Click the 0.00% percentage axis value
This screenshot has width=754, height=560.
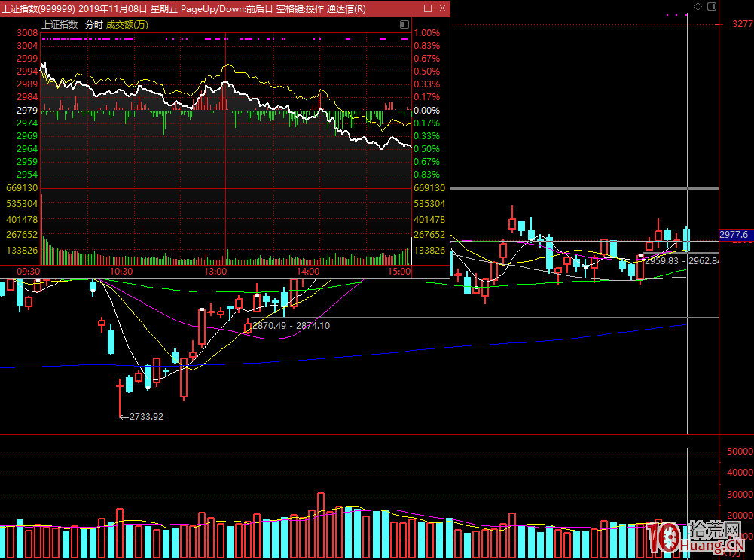point(427,110)
